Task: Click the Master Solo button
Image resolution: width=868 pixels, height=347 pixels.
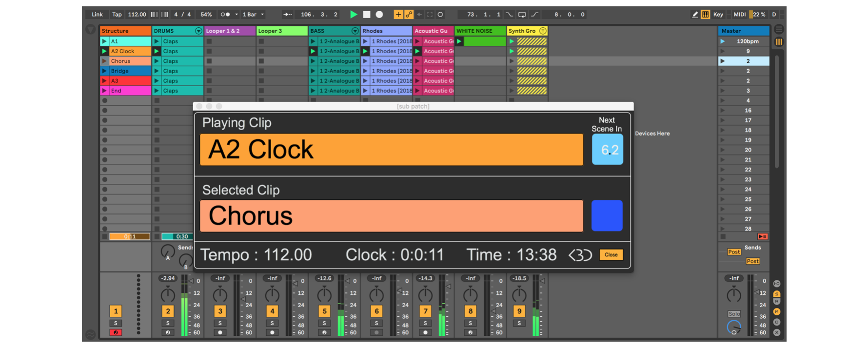Action: click(734, 314)
